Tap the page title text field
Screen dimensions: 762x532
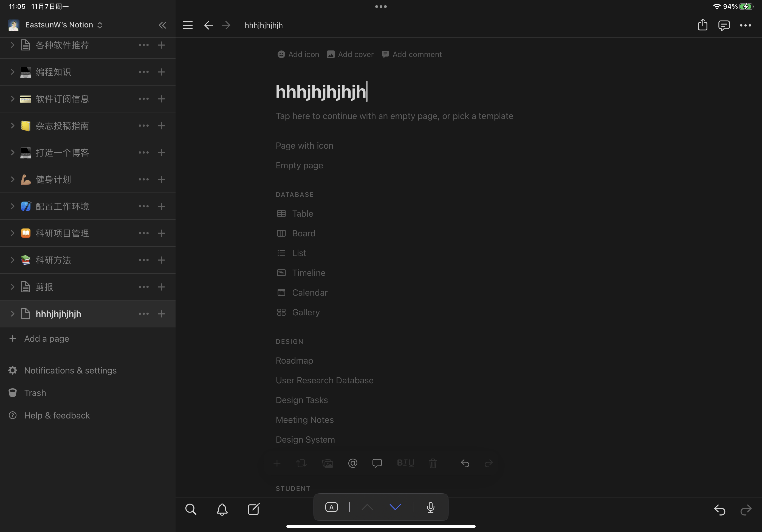point(321,92)
